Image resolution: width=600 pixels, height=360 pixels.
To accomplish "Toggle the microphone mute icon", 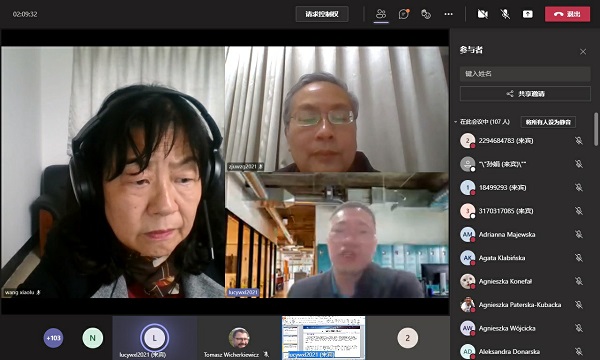I will click(x=505, y=14).
